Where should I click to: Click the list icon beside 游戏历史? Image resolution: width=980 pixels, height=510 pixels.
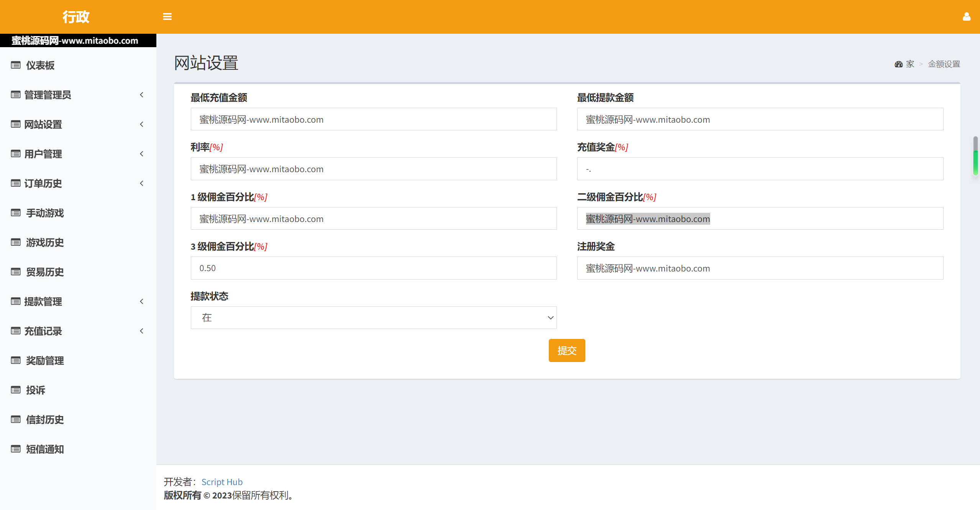(16, 242)
